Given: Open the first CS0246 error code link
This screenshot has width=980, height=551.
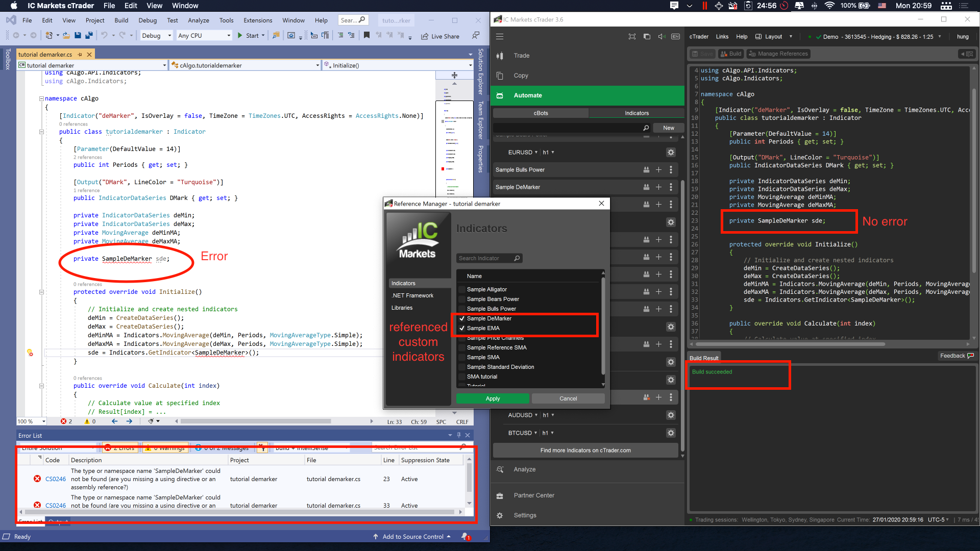Looking at the screenshot, I should (56, 479).
